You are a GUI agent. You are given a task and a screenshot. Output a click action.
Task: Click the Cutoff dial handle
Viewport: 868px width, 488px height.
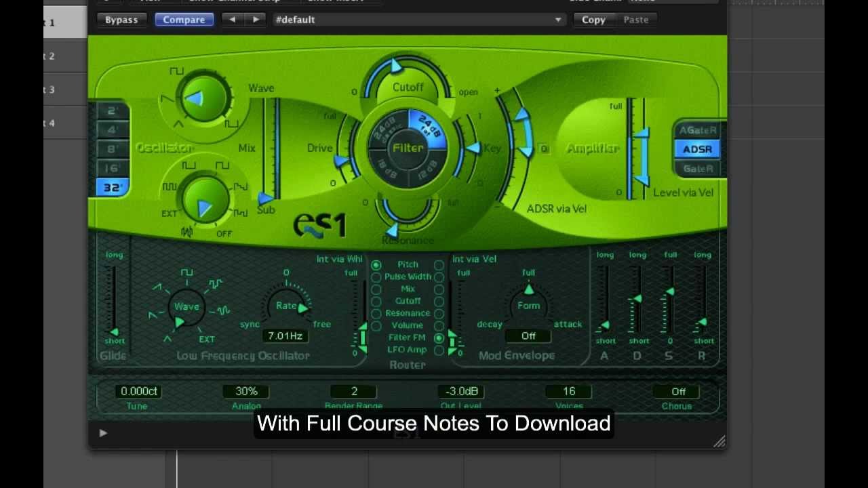pyautogui.click(x=396, y=66)
